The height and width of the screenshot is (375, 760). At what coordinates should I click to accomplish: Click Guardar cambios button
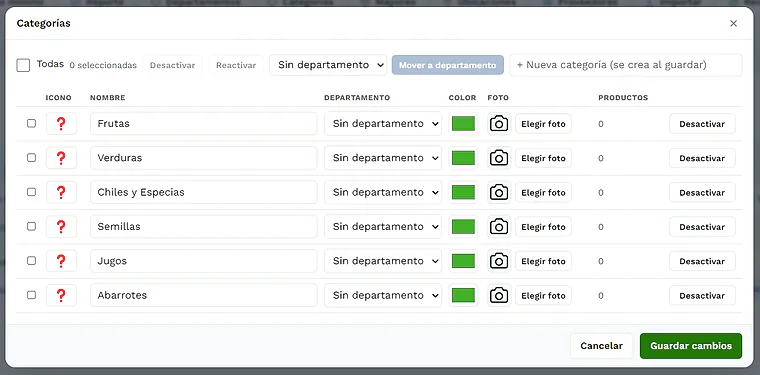[691, 346]
